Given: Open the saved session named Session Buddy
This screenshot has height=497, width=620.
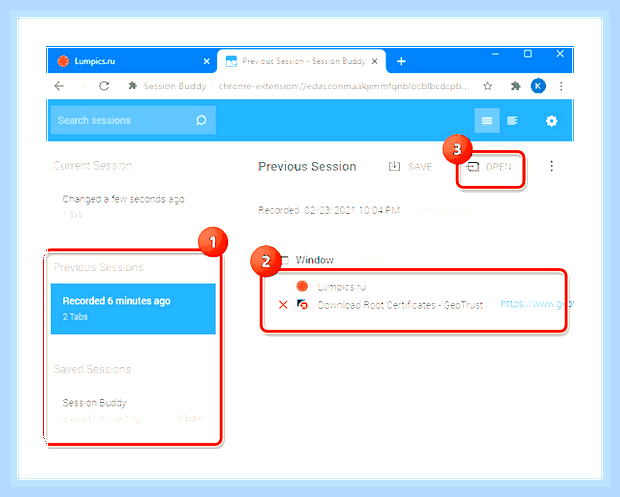Looking at the screenshot, I should point(133,410).
